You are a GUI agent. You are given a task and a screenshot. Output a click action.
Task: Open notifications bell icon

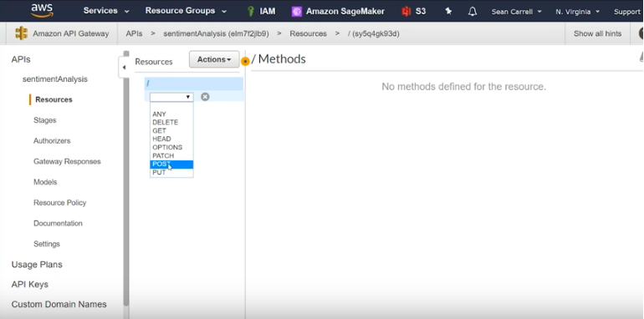pos(473,11)
